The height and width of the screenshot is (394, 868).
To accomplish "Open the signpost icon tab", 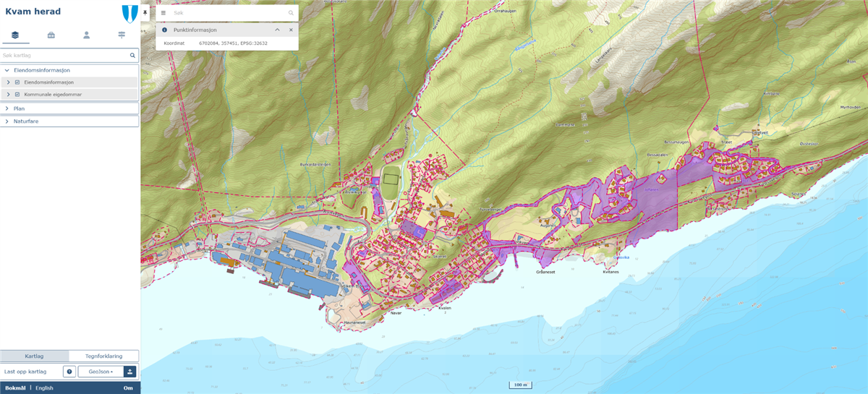I will click(x=122, y=35).
